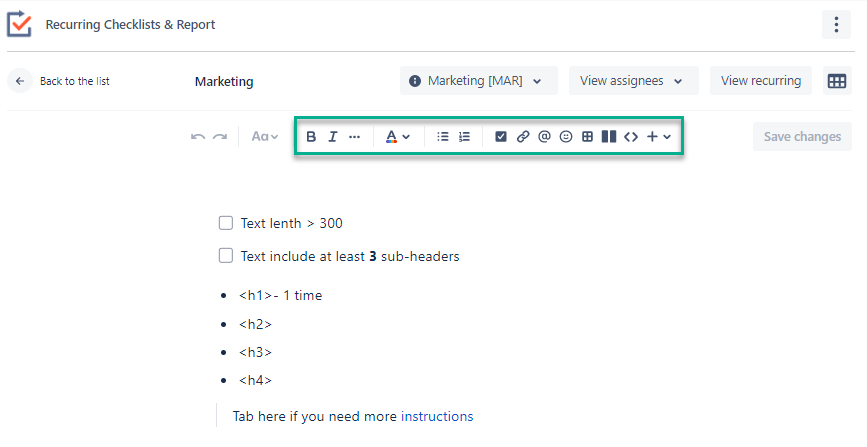The height and width of the screenshot is (447, 867).
Task: Open the text color picker
Action: click(x=398, y=137)
